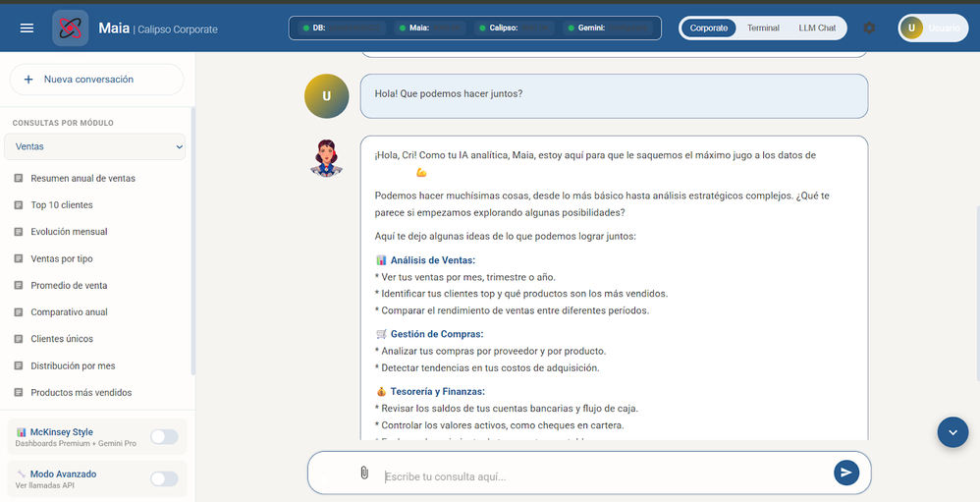Click the Maia | Calipso Corporate title
Viewport: 980px width, 502px height.
pyautogui.click(x=158, y=28)
